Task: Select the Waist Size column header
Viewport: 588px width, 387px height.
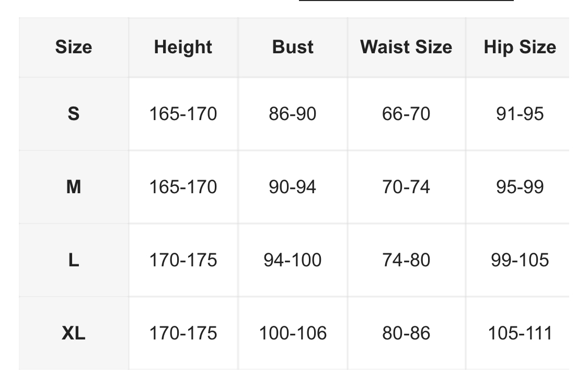Action: [x=406, y=47]
